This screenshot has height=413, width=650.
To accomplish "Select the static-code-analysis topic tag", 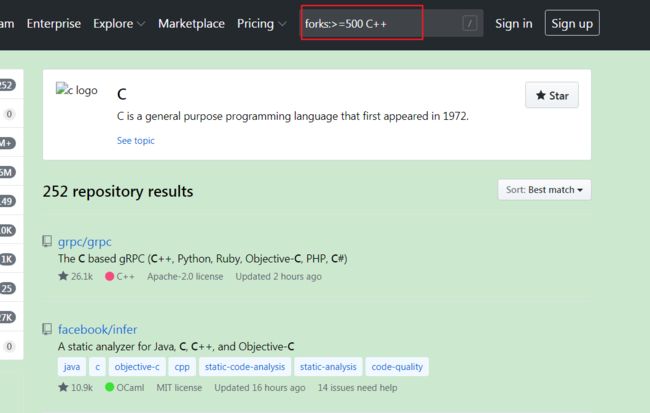I will coord(245,367).
